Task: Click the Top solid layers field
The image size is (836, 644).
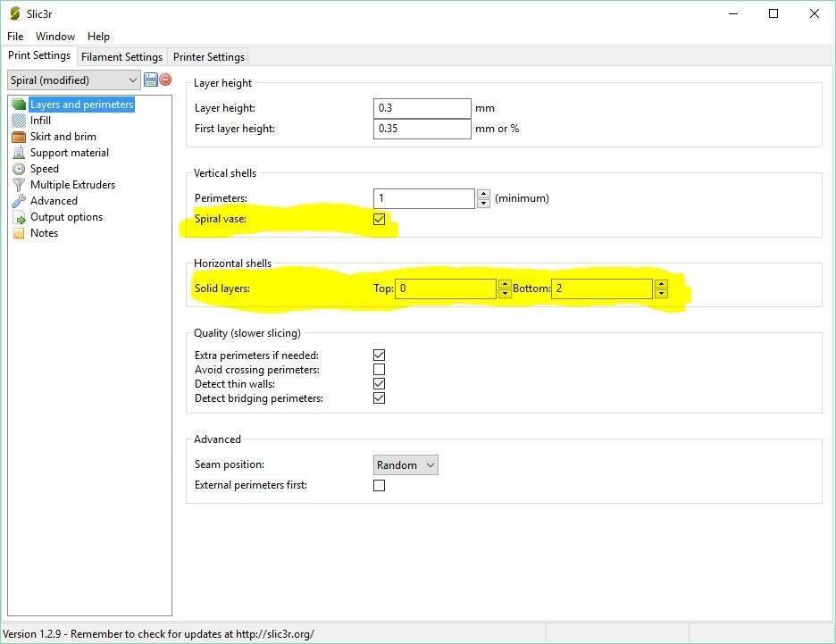Action: pyautogui.click(x=446, y=289)
